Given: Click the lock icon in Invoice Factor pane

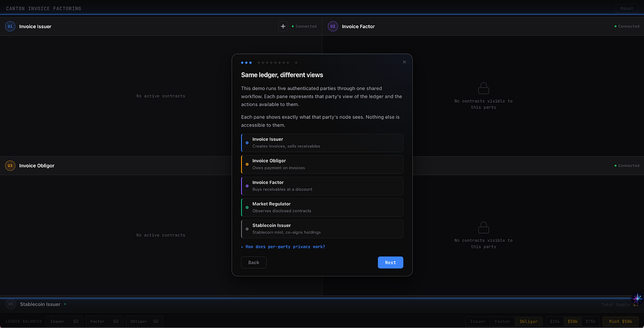Looking at the screenshot, I should tap(483, 88).
